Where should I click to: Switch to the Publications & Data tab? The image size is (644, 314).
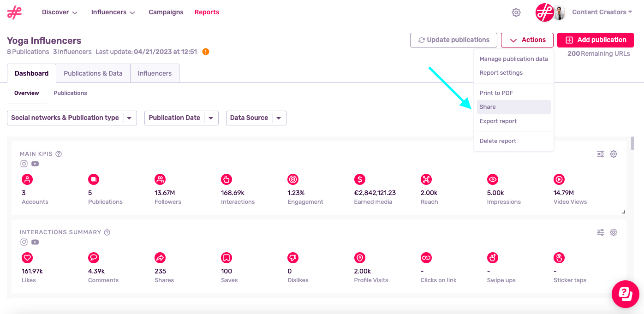coord(93,73)
